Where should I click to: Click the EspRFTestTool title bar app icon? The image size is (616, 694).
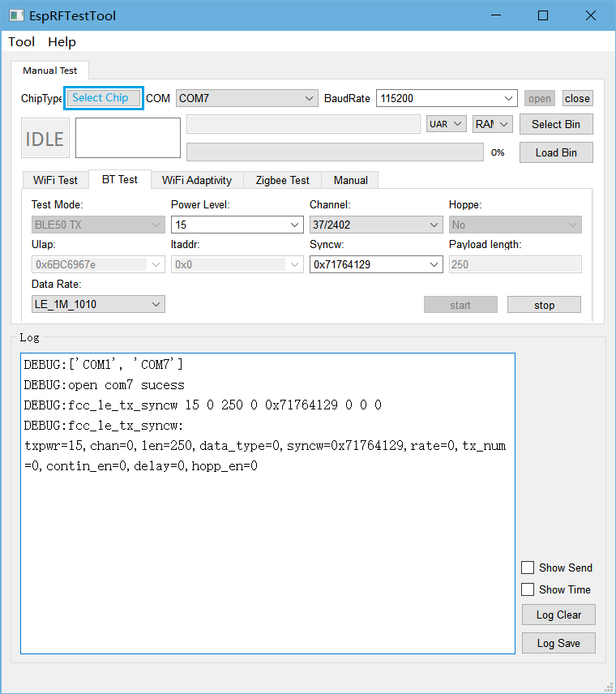click(x=16, y=15)
